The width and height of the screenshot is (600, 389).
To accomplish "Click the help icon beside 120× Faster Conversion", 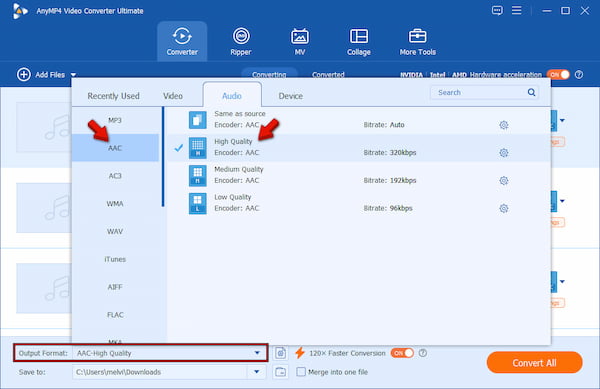I will 422,353.
